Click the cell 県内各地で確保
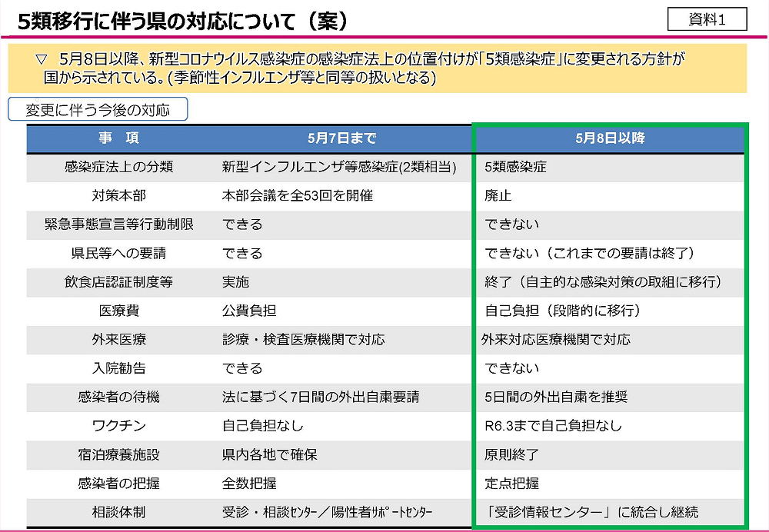The height and width of the screenshot is (532, 769). point(269,454)
